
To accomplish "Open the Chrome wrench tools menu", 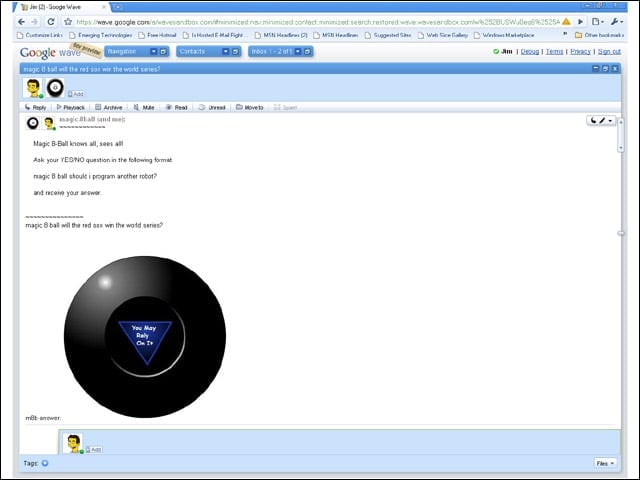I will [616, 22].
